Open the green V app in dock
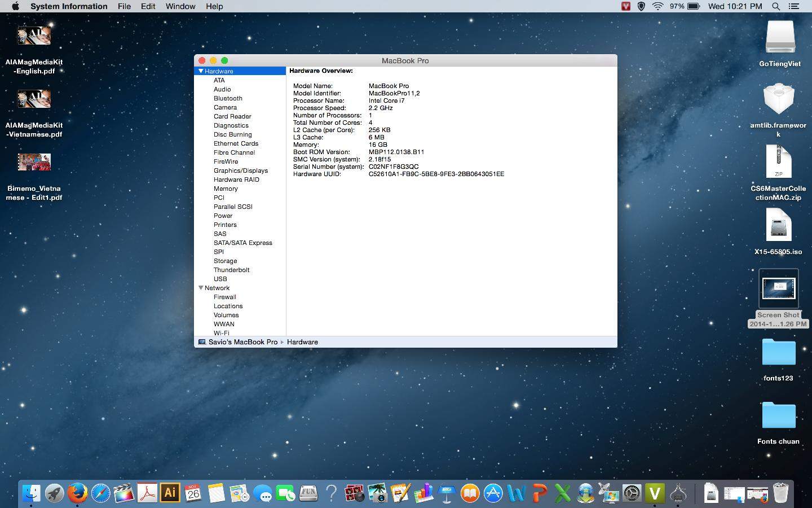This screenshot has width=812, height=508. (655, 493)
